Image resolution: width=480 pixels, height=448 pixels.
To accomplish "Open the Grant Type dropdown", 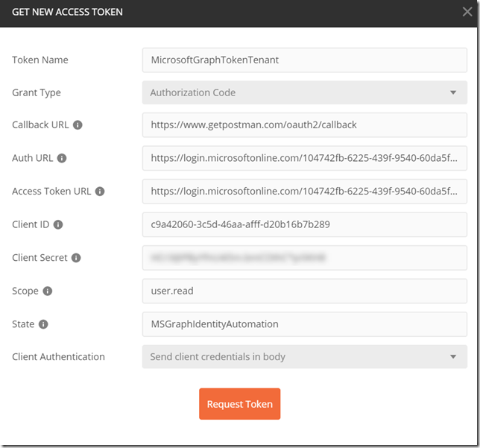I will pyautogui.click(x=305, y=92).
